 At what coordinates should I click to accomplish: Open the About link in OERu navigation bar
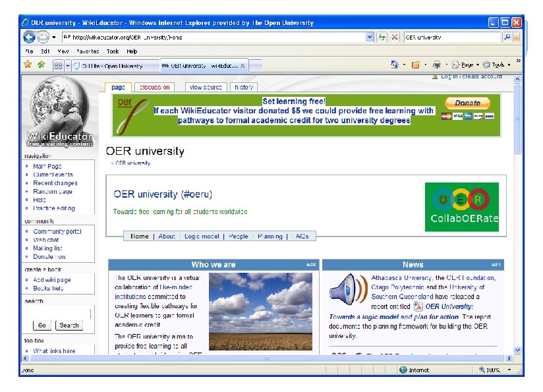pyautogui.click(x=167, y=236)
